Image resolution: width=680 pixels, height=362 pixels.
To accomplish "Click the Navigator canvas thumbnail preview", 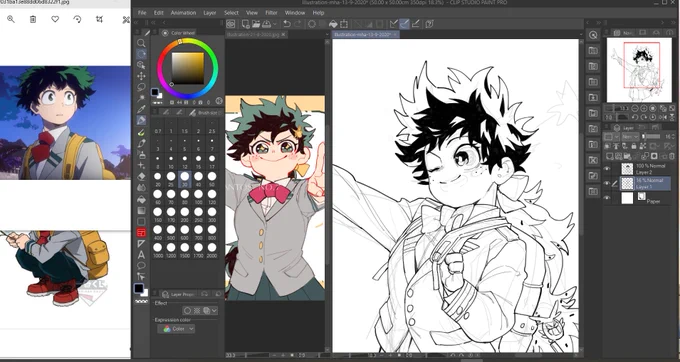I will pos(639,70).
